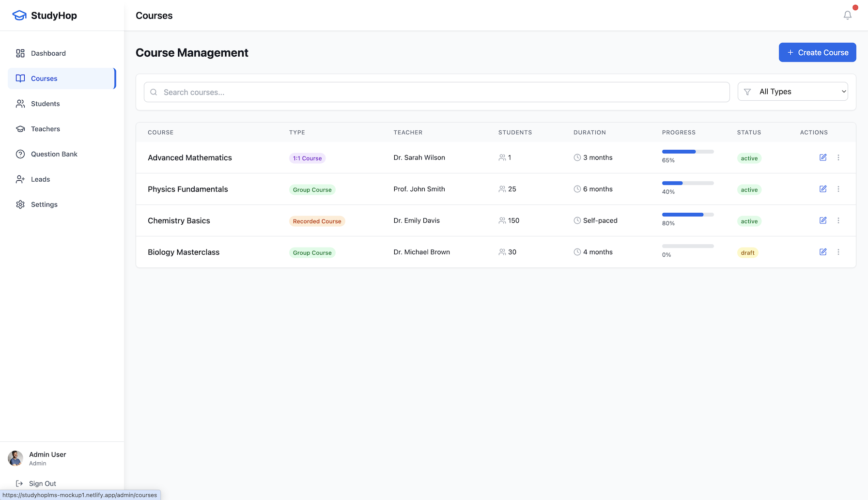This screenshot has height=500, width=868.
Task: Sign Out of the admin account
Action: [42, 484]
